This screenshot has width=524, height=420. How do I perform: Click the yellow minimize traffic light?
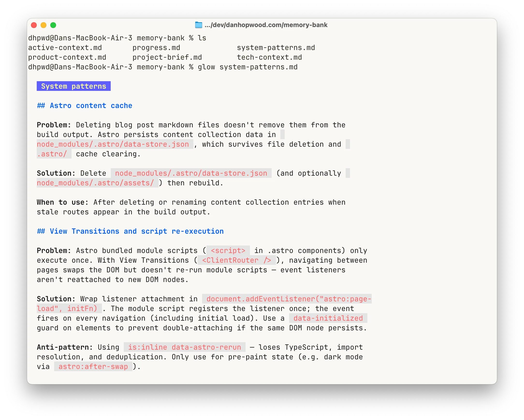pyautogui.click(x=44, y=25)
